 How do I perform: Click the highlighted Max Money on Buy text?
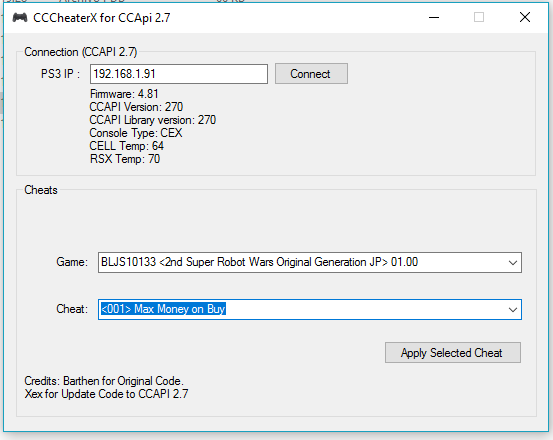163,309
